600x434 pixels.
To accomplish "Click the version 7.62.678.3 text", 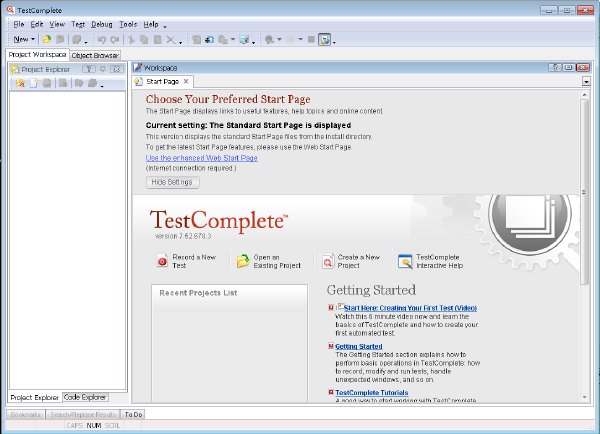I will pyautogui.click(x=183, y=236).
